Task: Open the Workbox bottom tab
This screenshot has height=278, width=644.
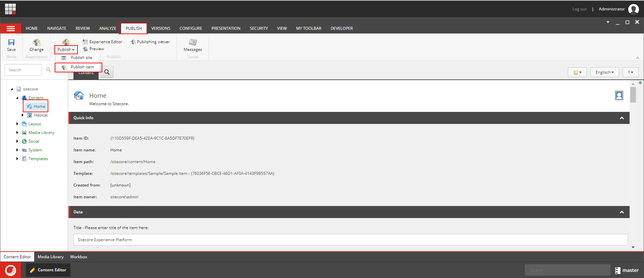Action: [x=78, y=257]
